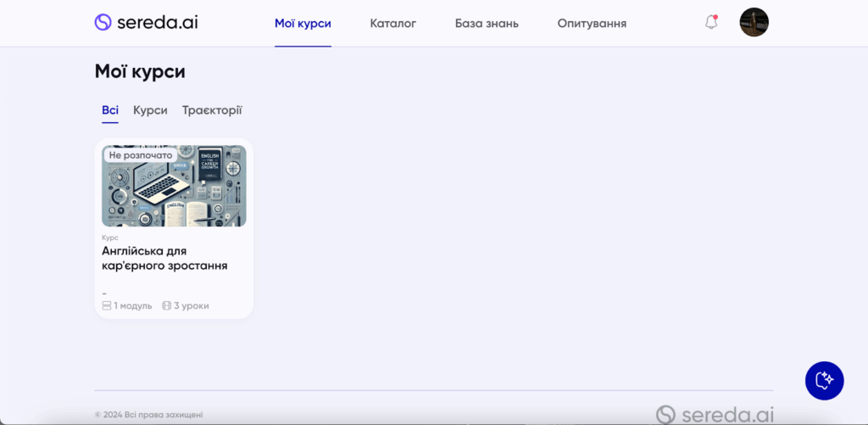The image size is (868, 425).
Task: Show the Траєкторії tab
Action: click(212, 110)
